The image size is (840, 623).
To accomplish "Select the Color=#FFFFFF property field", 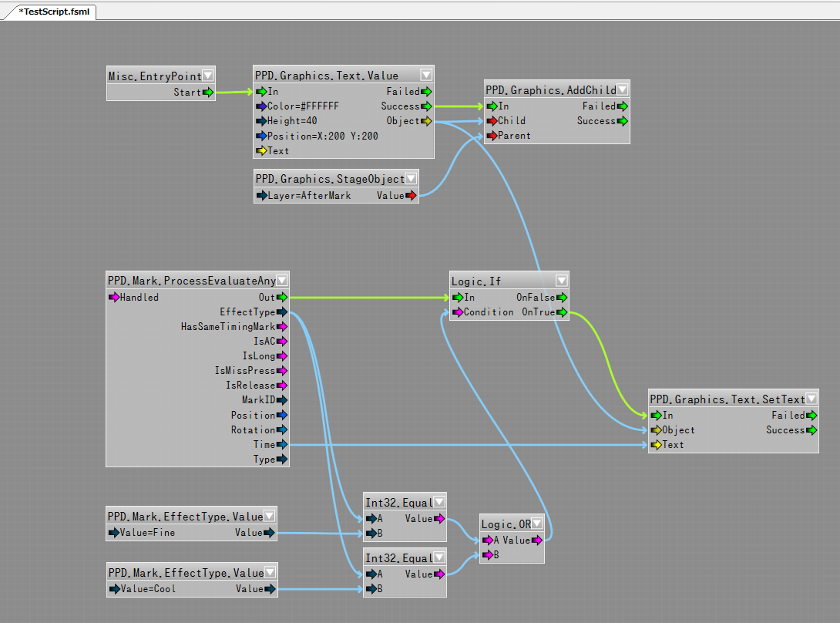I will pyautogui.click(x=302, y=106).
